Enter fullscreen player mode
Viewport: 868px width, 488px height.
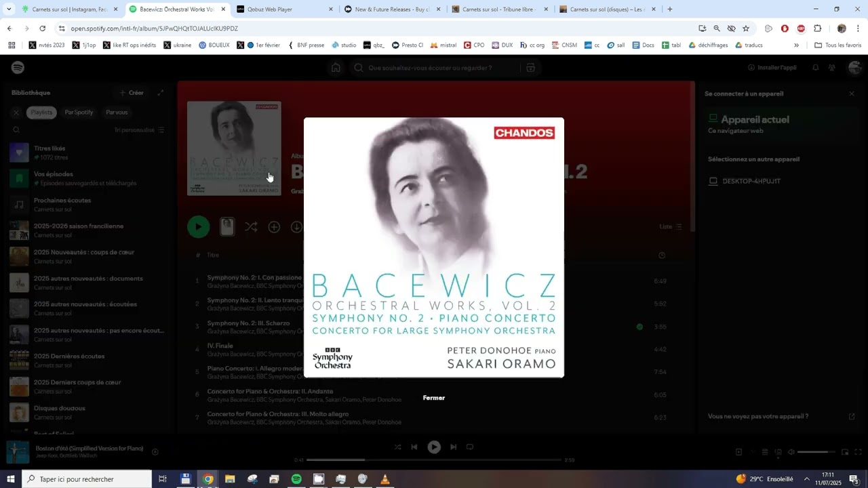pos(858,452)
